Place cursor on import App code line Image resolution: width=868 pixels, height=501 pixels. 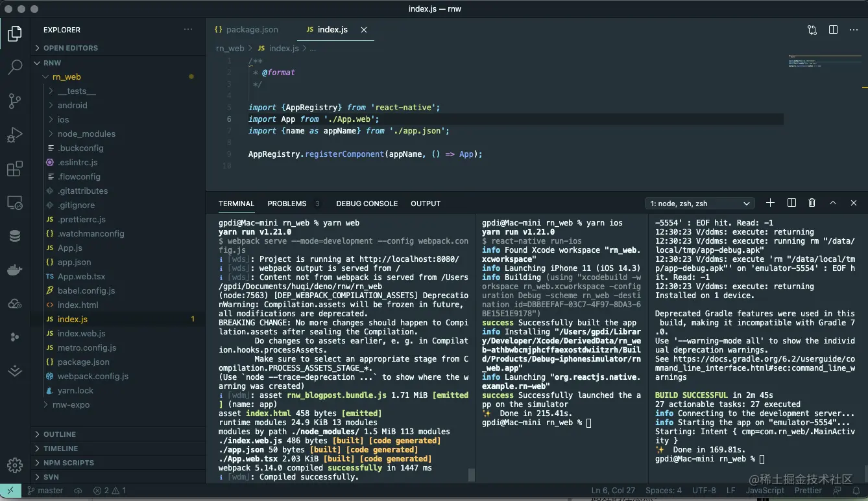pos(313,119)
